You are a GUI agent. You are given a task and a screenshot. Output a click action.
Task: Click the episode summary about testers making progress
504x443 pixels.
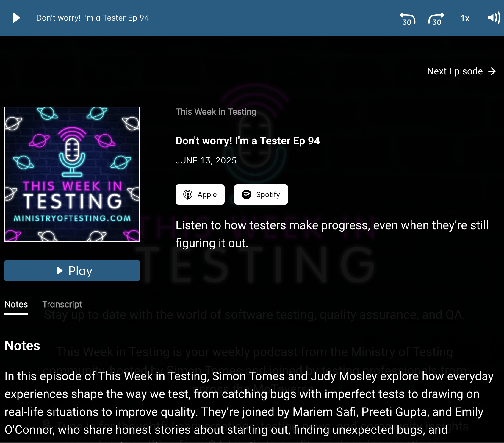[x=332, y=234]
